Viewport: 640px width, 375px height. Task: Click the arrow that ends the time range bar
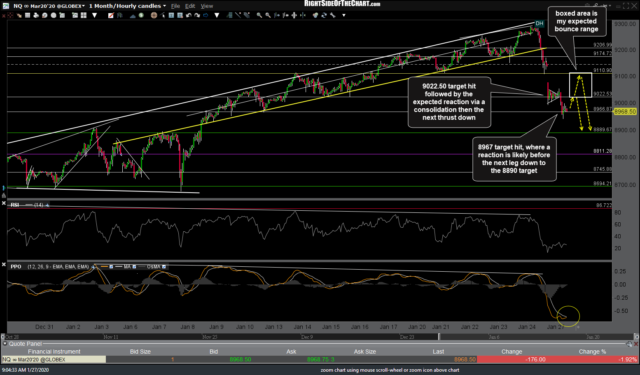pyautogui.click(x=636, y=337)
